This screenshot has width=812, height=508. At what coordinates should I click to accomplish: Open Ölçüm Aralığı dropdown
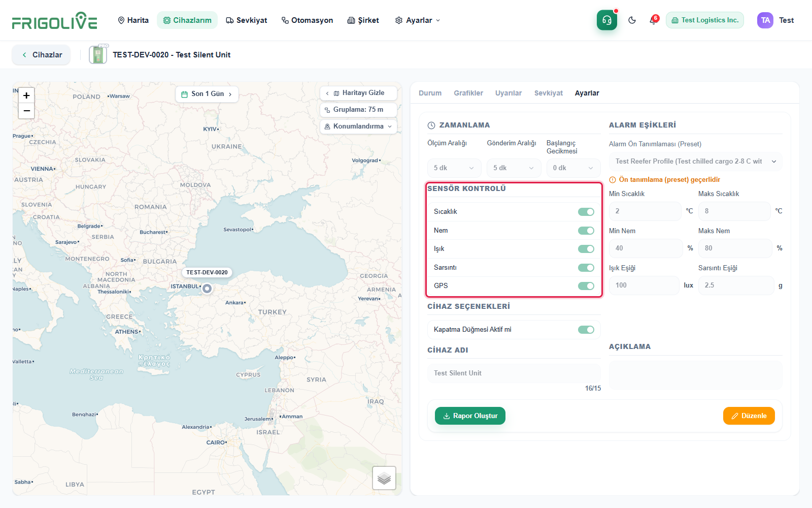click(454, 168)
